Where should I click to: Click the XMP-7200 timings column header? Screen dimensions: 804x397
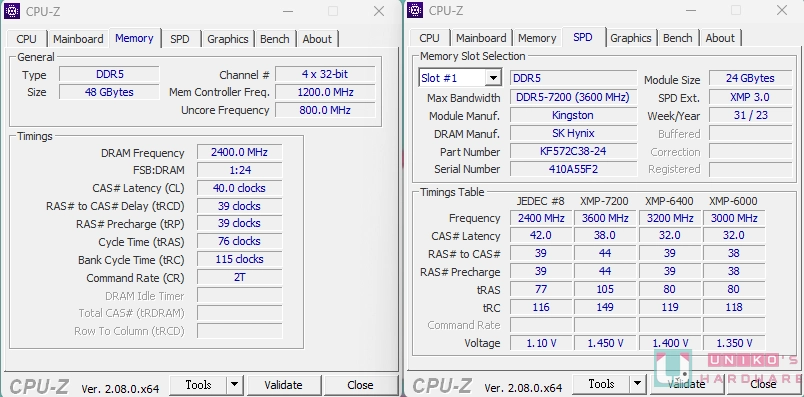[605, 201]
